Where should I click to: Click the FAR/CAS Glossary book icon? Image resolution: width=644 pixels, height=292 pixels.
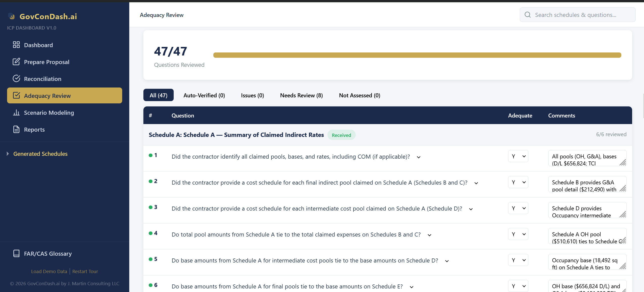pos(16,253)
